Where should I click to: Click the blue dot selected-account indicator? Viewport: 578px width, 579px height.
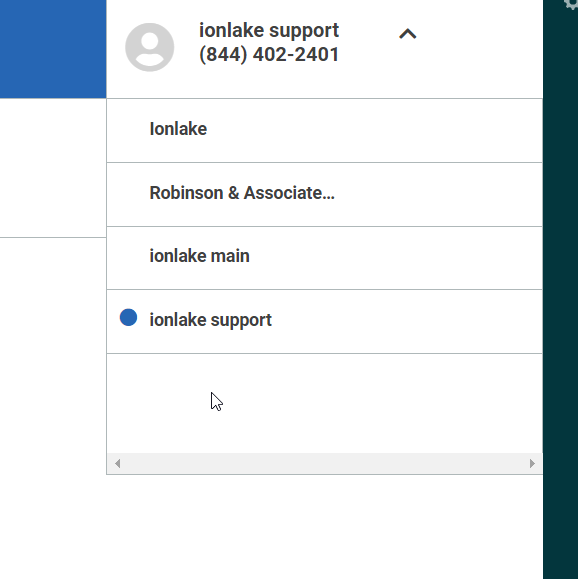pos(129,318)
